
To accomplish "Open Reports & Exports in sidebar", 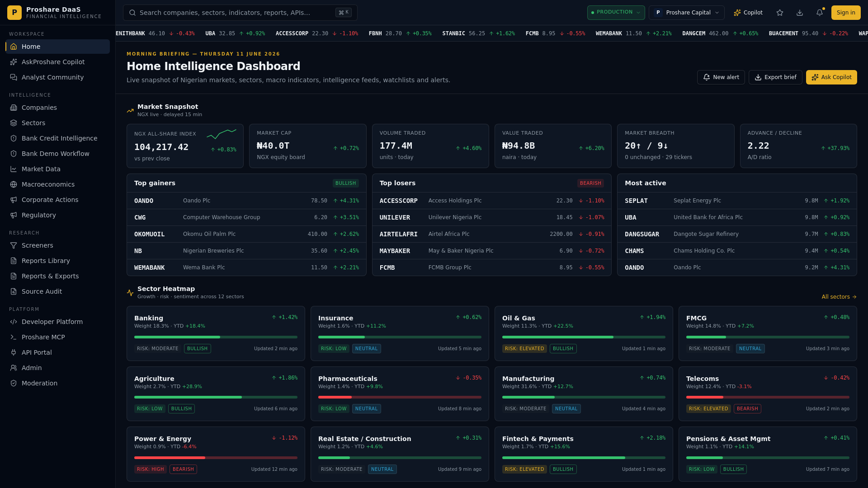I will 58,276.
